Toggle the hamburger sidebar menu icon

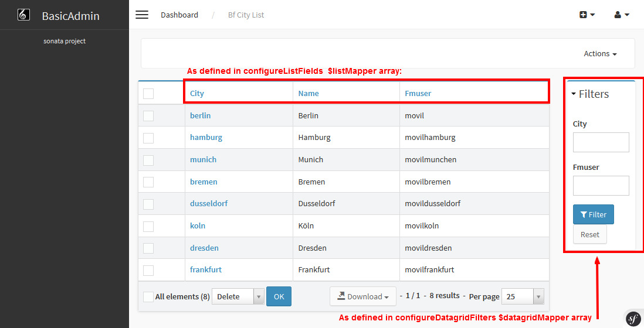click(x=142, y=15)
